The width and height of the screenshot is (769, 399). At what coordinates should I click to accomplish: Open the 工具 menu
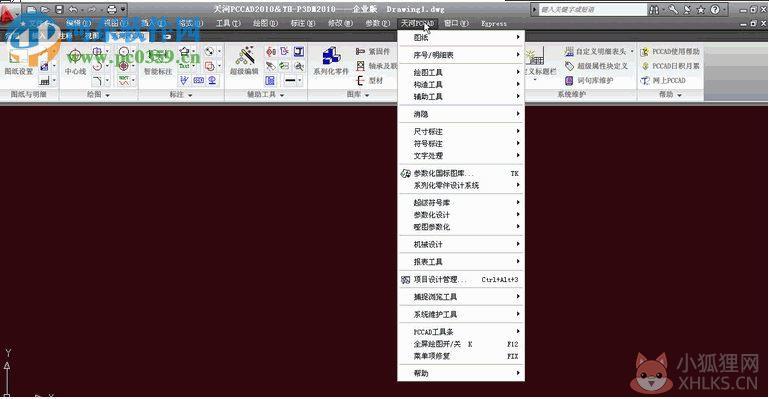[228, 23]
